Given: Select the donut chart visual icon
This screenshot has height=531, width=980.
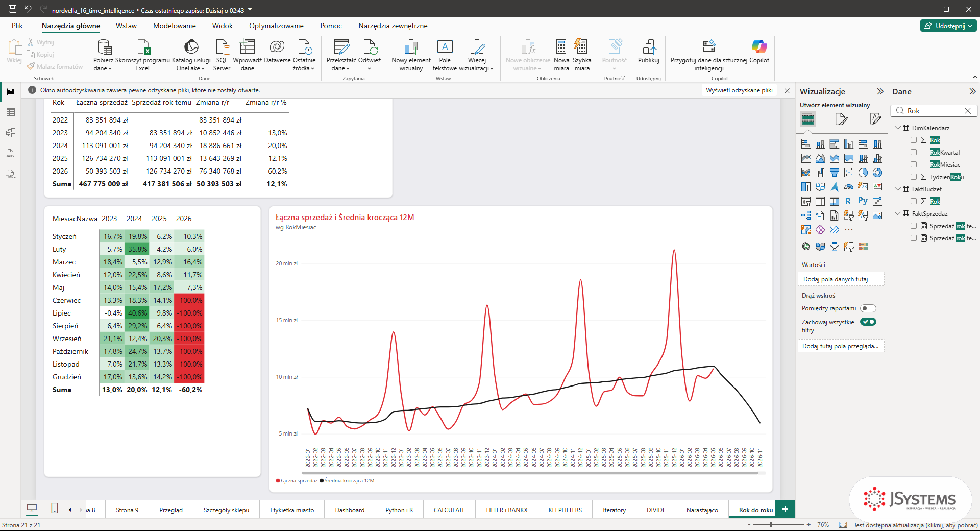Looking at the screenshot, I should tap(877, 173).
